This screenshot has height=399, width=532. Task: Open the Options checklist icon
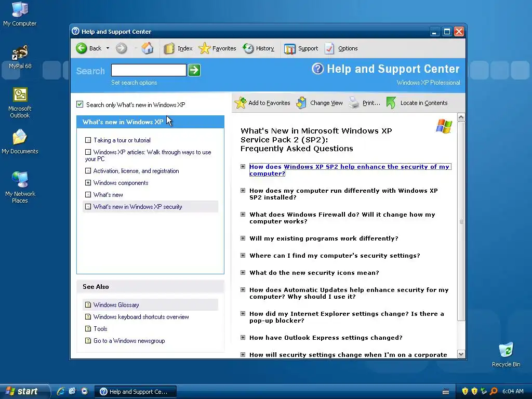(329, 48)
